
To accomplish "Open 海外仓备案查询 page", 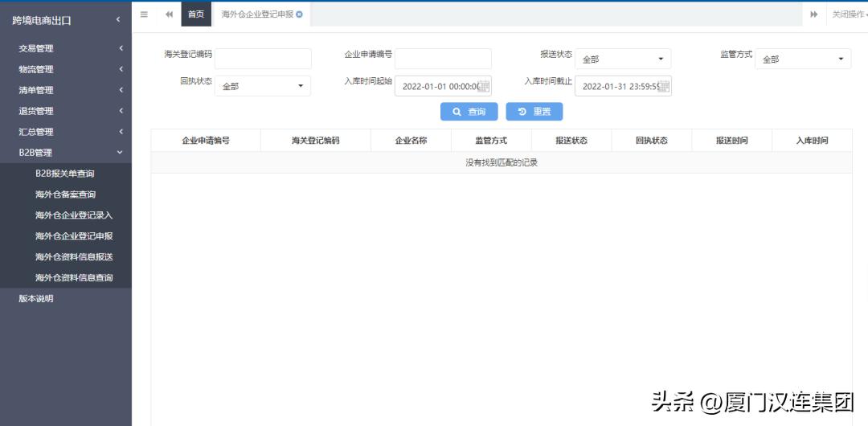I will tap(65, 195).
